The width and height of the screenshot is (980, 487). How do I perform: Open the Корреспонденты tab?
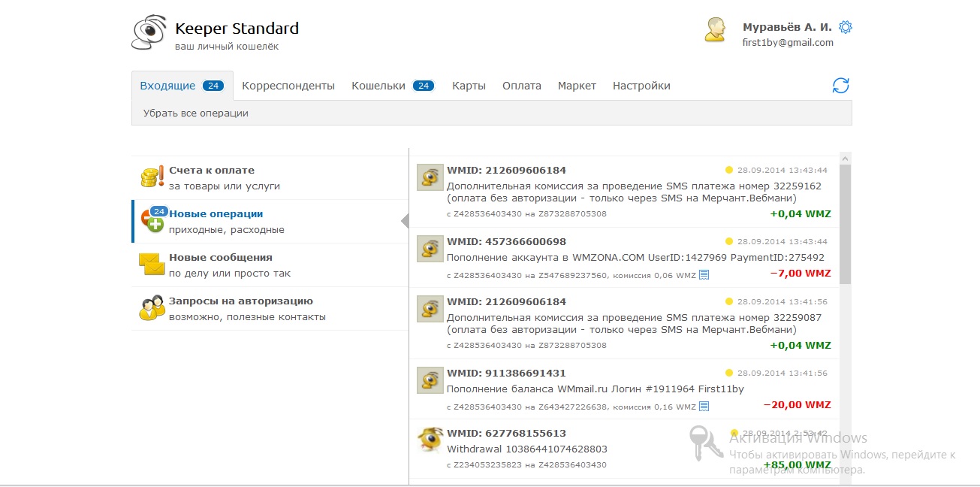pos(288,86)
